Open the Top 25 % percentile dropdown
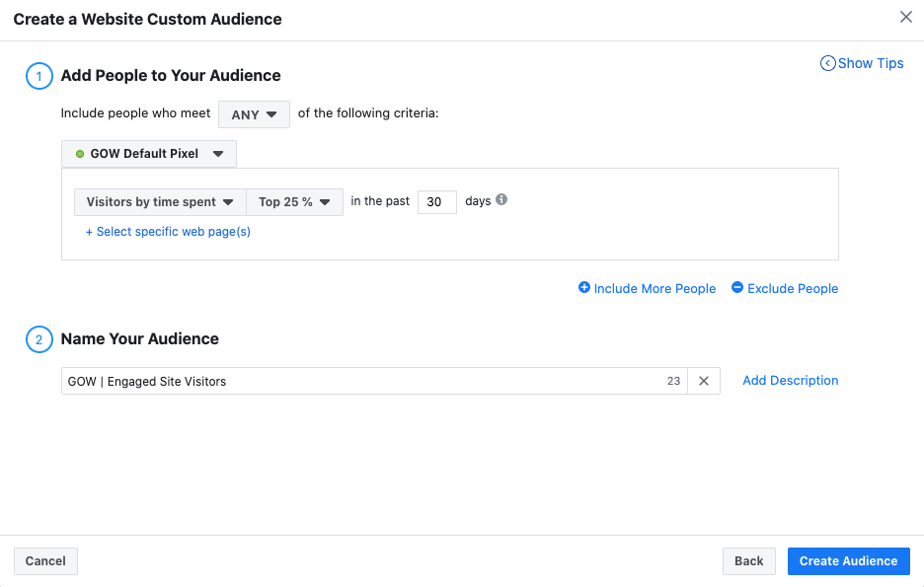The height and width of the screenshot is (587, 924). click(x=294, y=202)
